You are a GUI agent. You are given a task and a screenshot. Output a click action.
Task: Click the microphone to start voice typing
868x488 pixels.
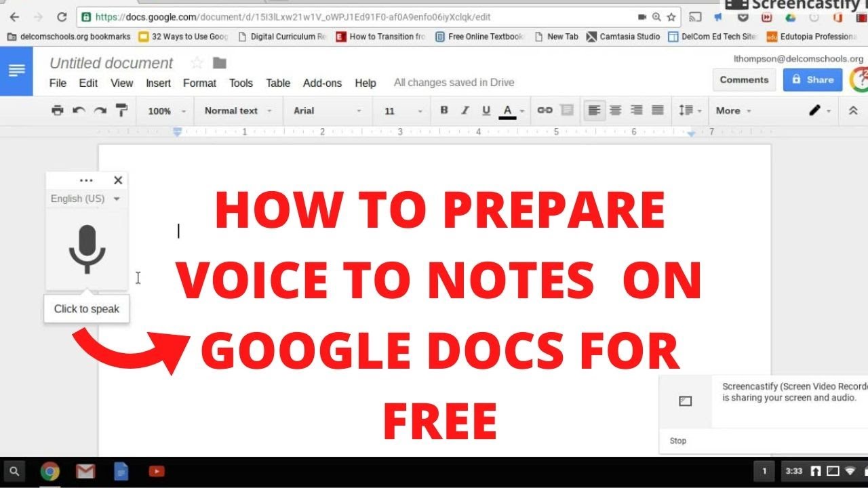coord(87,249)
